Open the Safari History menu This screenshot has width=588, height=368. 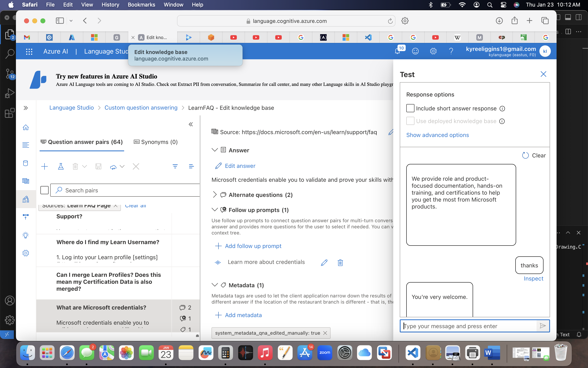[x=110, y=5]
